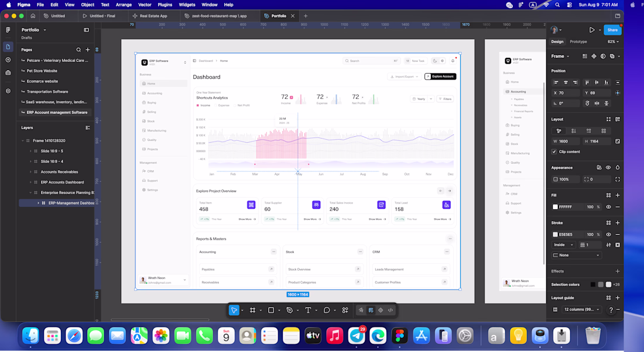Select the Pen tool
644x352 pixels.
coord(290,310)
